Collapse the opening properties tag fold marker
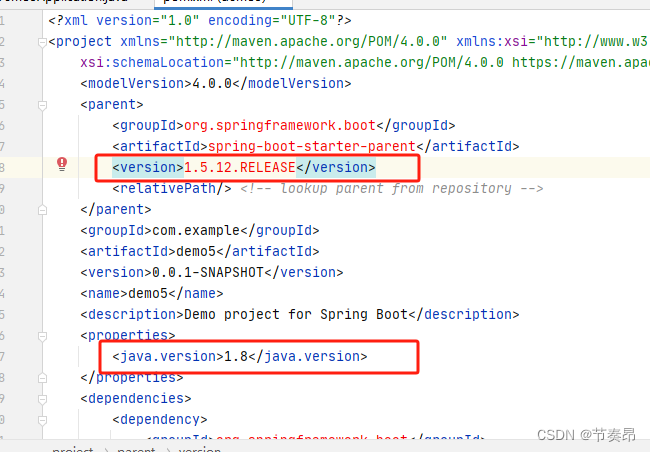The width and height of the screenshot is (650, 452). (x=42, y=336)
